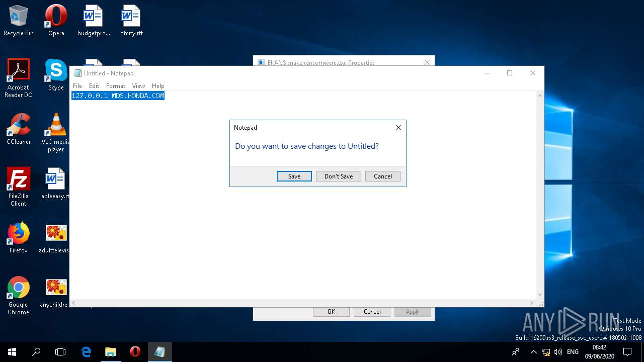Open the network icon in system tray
The width and height of the screenshot is (644, 362).
point(546,352)
